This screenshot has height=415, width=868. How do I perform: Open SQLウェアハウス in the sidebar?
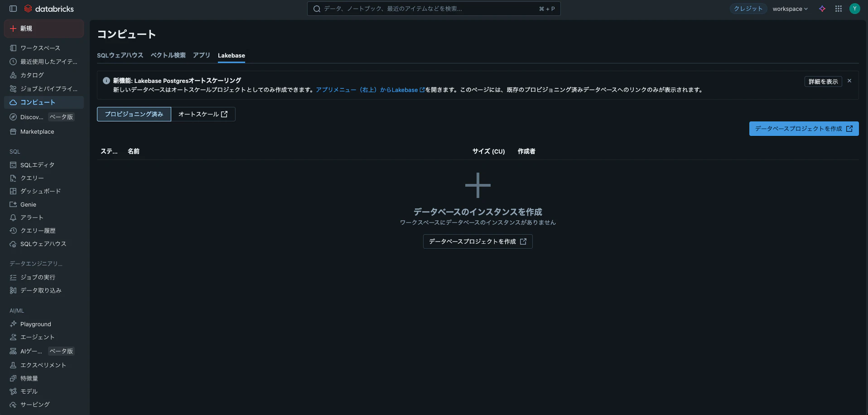click(x=44, y=244)
